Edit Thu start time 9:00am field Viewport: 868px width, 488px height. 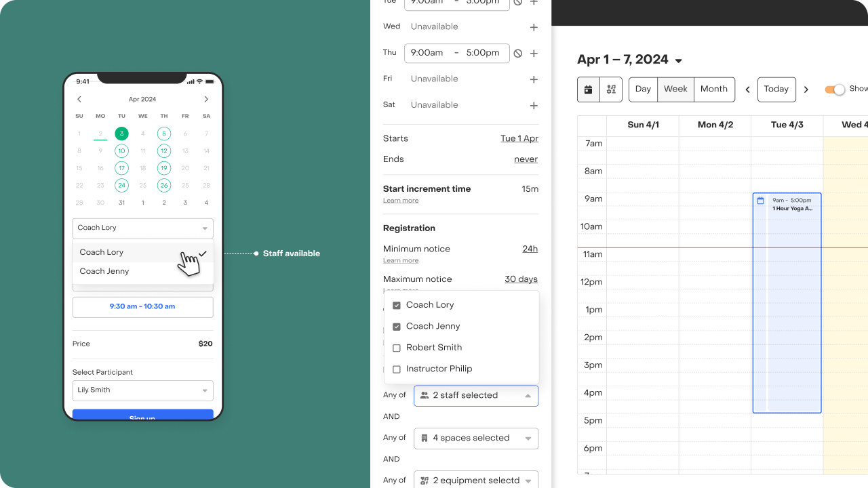427,53
